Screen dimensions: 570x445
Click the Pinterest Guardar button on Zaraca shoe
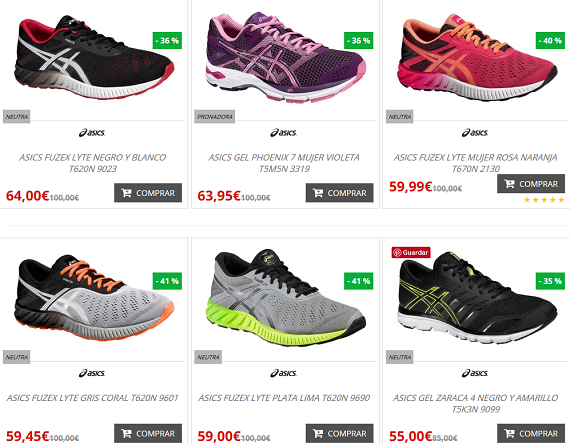411,252
